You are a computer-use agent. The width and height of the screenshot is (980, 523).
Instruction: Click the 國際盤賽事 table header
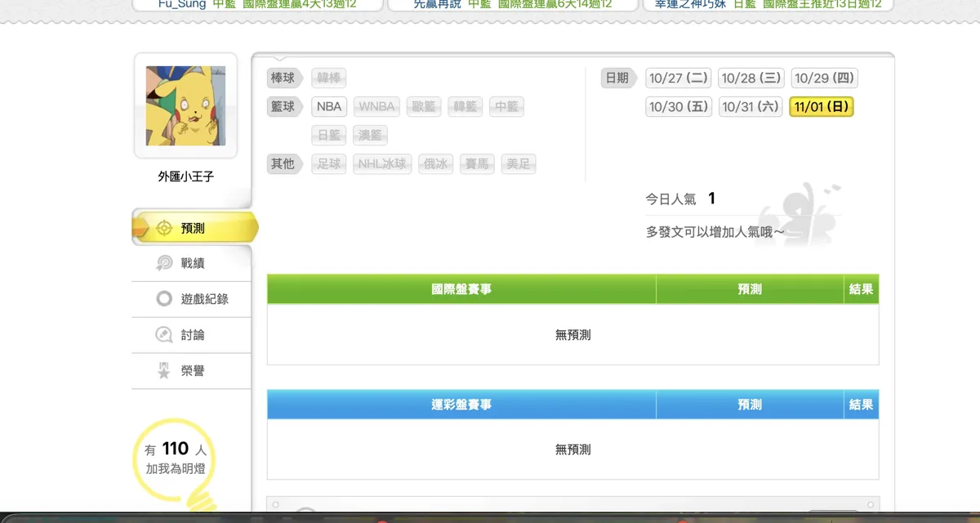(x=461, y=289)
